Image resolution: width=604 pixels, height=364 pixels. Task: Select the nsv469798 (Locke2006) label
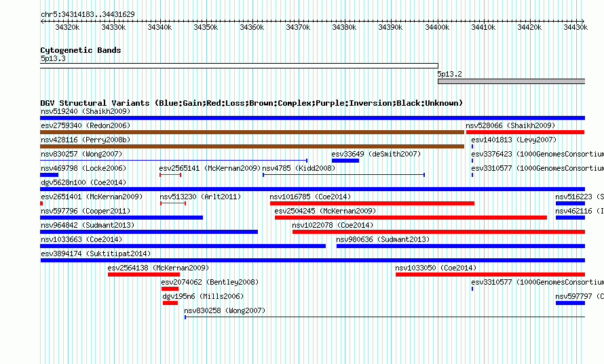pos(83,168)
